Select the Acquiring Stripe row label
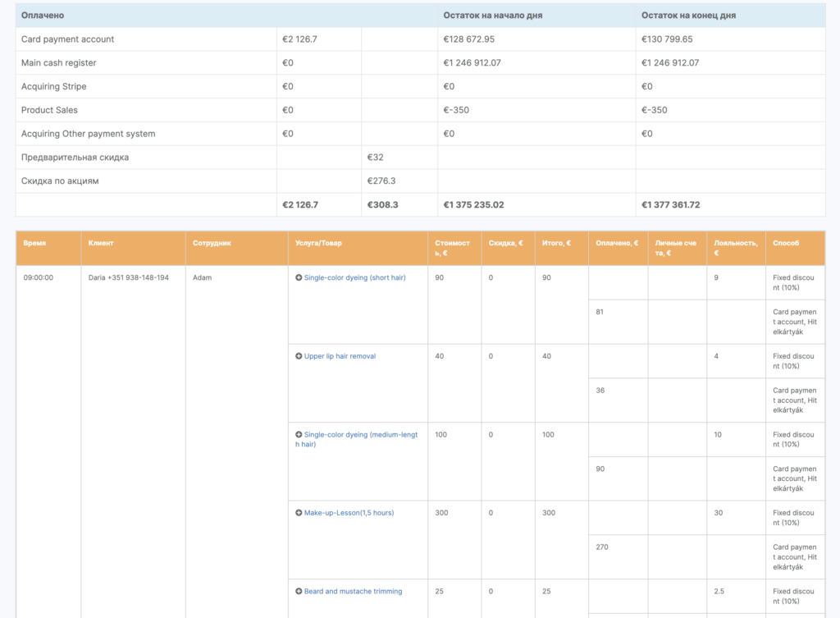The height and width of the screenshot is (618, 840). (53, 86)
